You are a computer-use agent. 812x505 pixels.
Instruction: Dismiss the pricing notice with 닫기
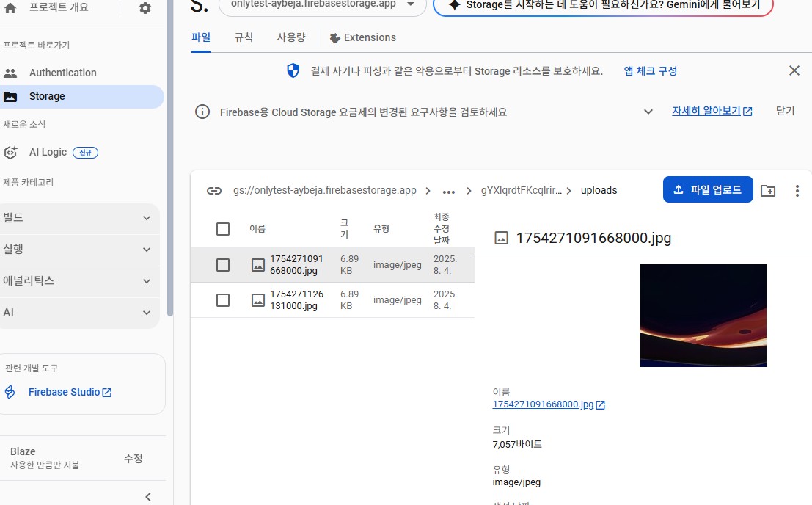[785, 111]
